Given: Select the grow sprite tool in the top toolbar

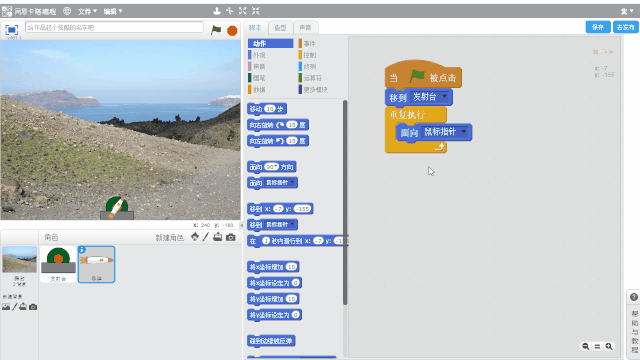Looking at the screenshot, I should [242, 11].
